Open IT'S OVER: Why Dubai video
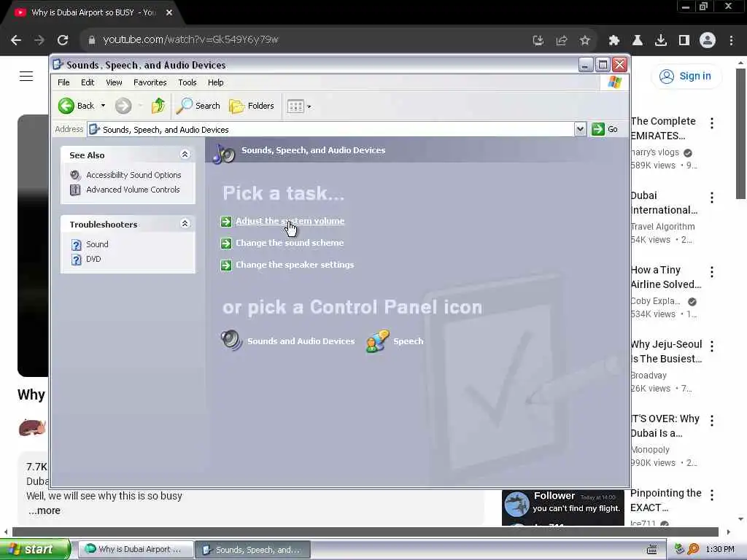The width and height of the screenshot is (747, 560). click(x=665, y=426)
